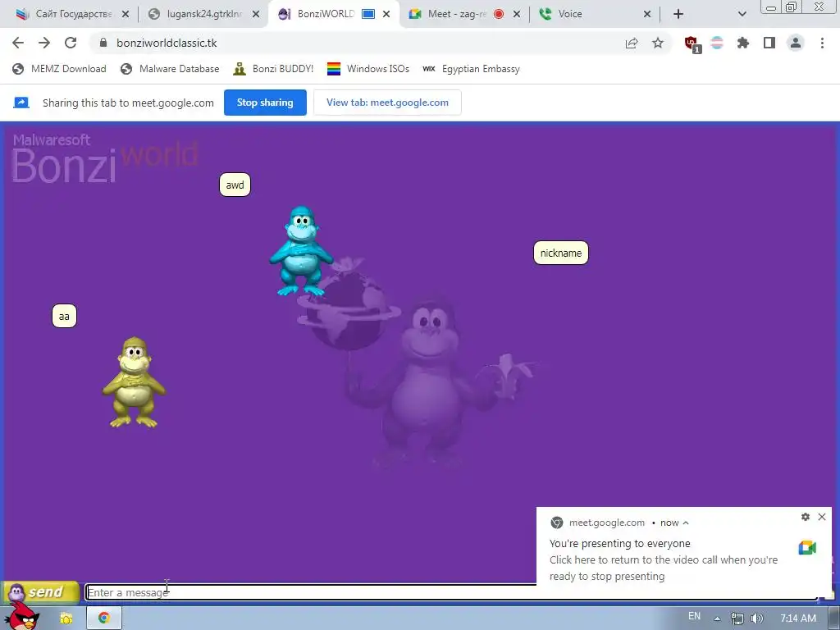The width and height of the screenshot is (840, 630).
Task: Close the Сайт Государстве tab
Action: tap(126, 15)
